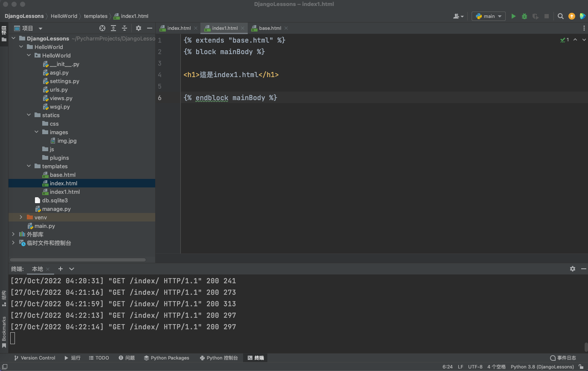Click Collapse All icon in project toolbar
Image resolution: width=588 pixels, height=371 pixels.
click(x=125, y=28)
